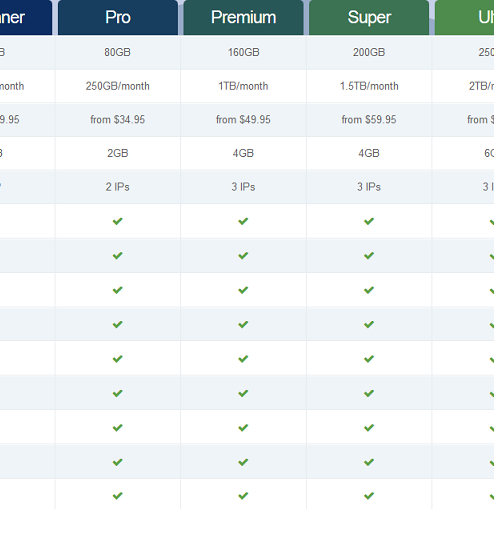Click the Pro price from $34.95
The height and width of the screenshot is (559, 494).
point(118,119)
